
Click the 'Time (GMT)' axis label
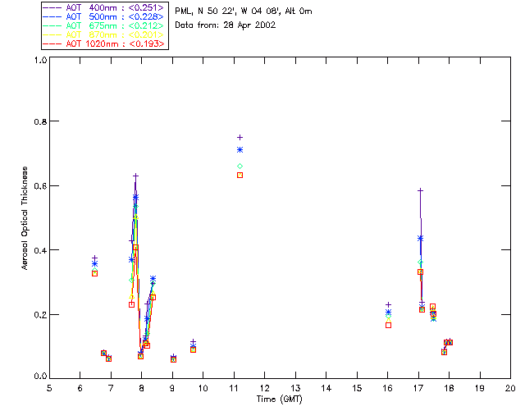(x=279, y=399)
